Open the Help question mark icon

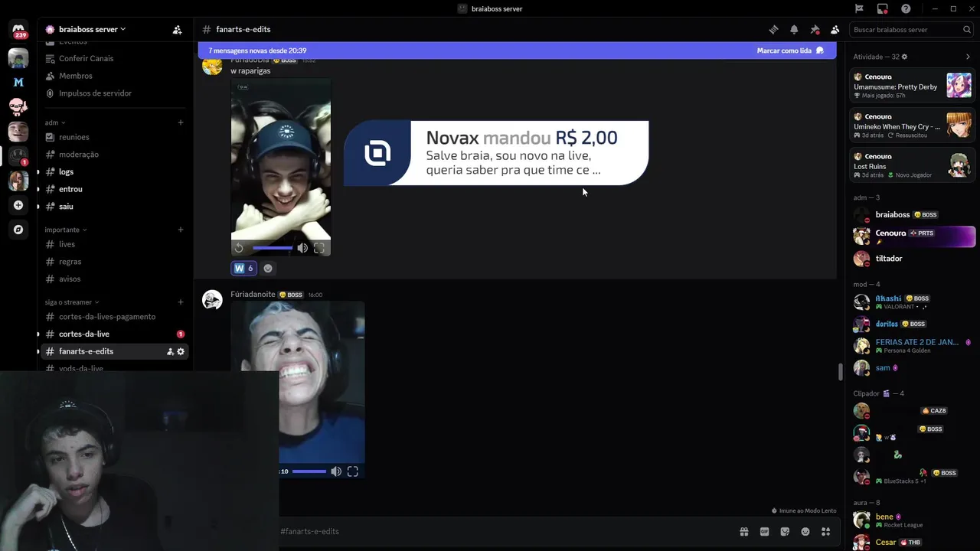pyautogui.click(x=906, y=8)
